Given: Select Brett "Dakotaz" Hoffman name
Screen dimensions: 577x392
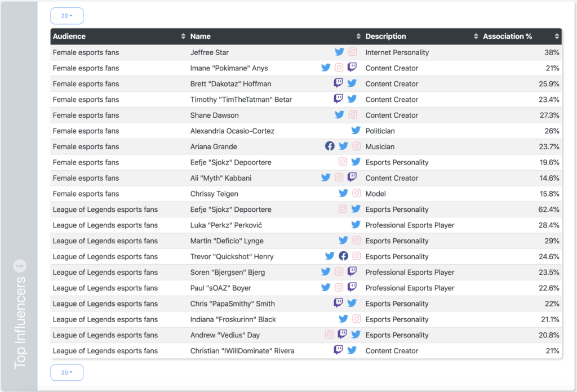Looking at the screenshot, I should tap(230, 84).
